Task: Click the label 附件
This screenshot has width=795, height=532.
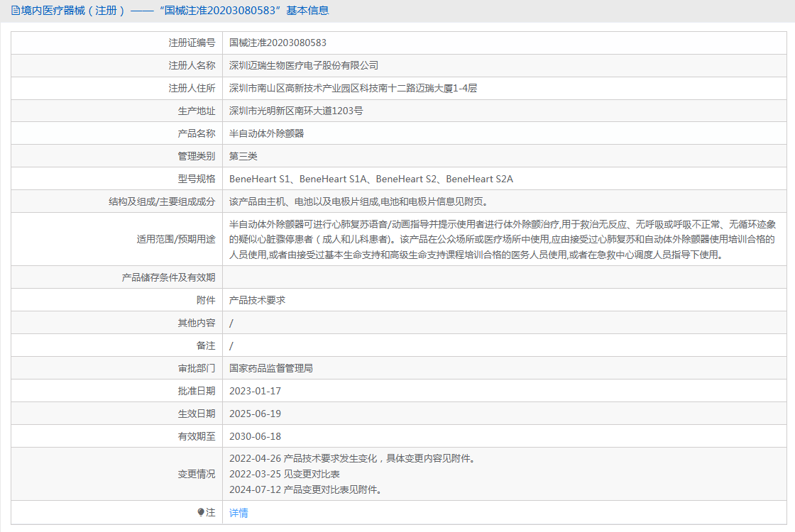Action: click(x=206, y=300)
